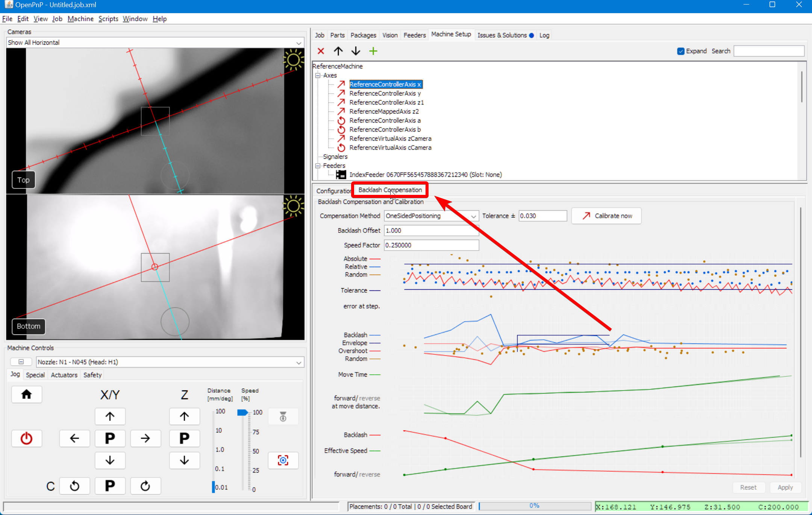Click the red delete X icon
812x515 pixels.
tap(321, 51)
